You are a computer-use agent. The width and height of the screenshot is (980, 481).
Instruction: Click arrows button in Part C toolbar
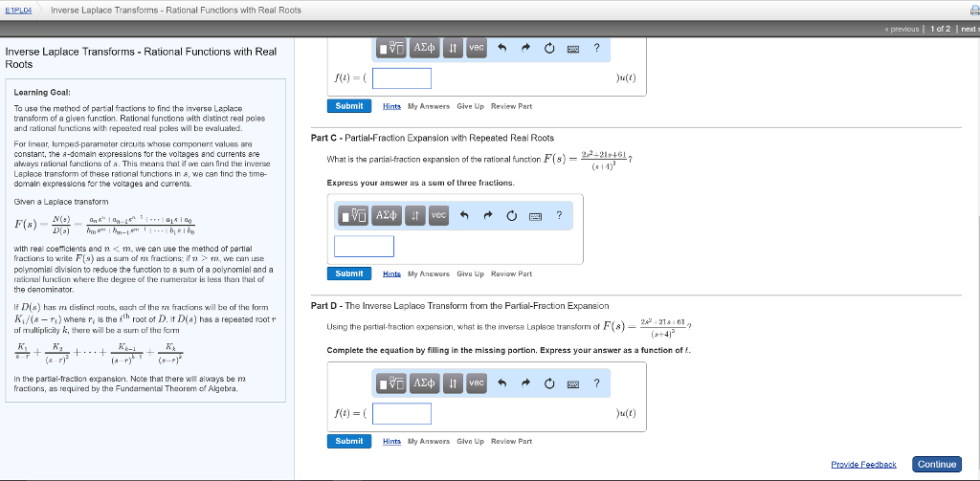415,216
